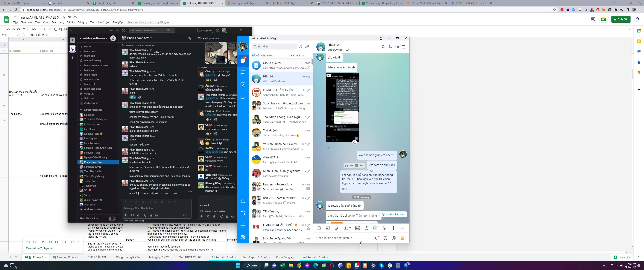Send an image in Zalo chat toolbar

(x=327, y=228)
